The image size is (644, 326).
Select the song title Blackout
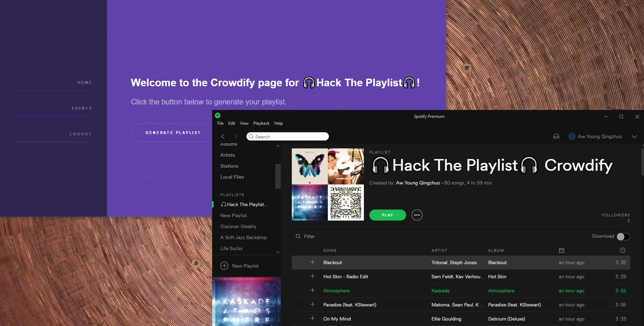click(x=333, y=262)
